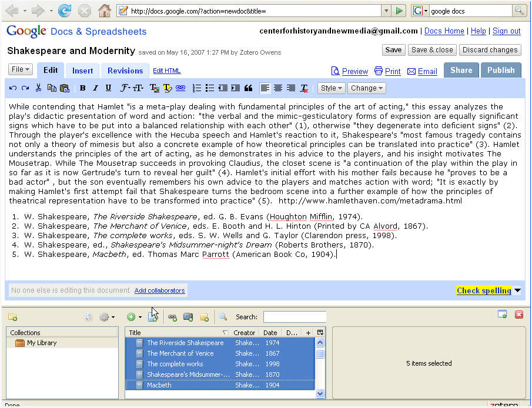Go to Docs Home
This screenshot has height=408, width=532.
point(444,31)
